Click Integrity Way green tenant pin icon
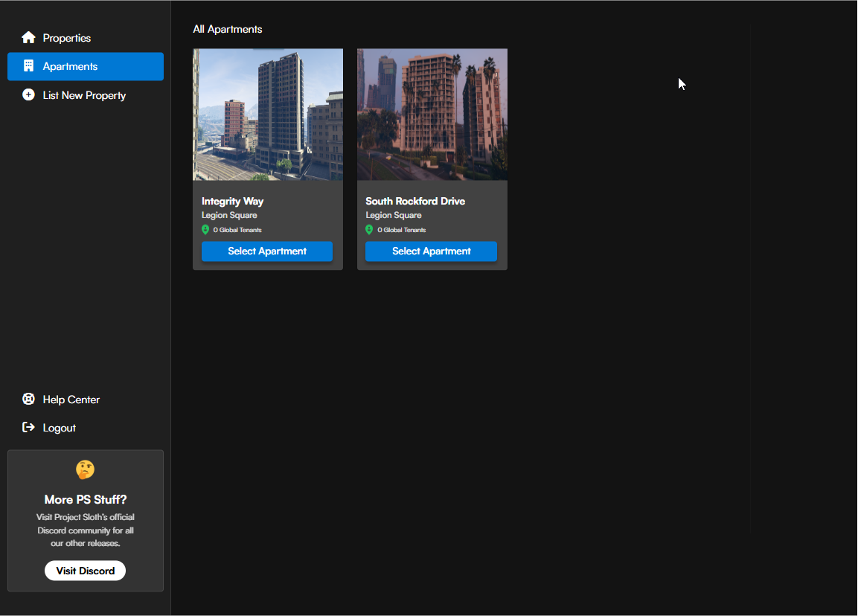 pyautogui.click(x=205, y=229)
